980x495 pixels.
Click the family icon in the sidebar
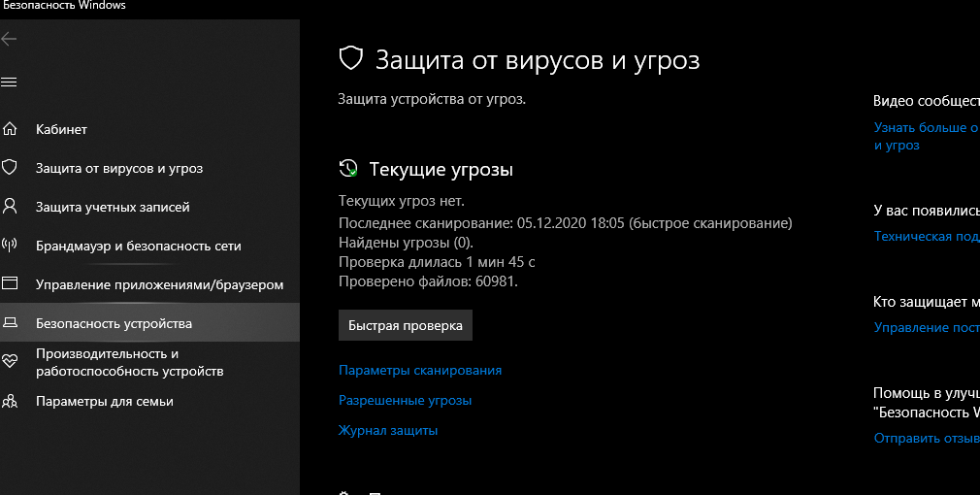10,401
